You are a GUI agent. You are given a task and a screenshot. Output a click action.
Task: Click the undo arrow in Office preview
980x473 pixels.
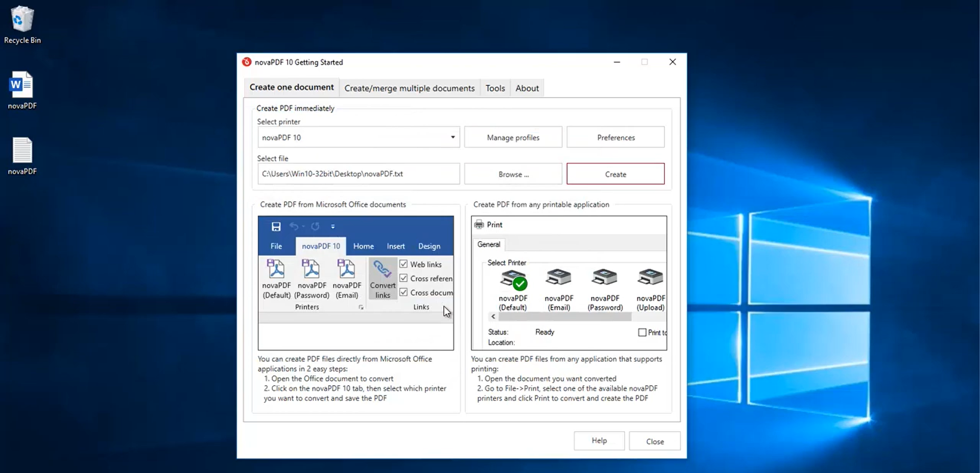point(294,226)
